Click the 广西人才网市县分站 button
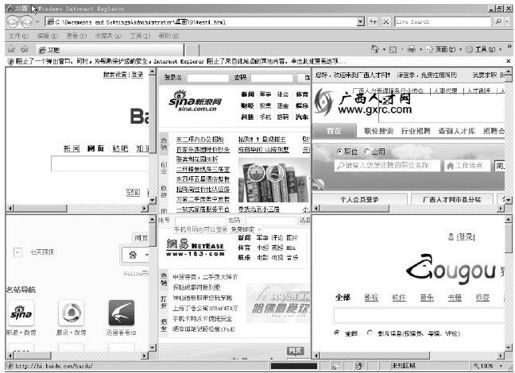Viewport: 515px width, 373px height. [452, 200]
